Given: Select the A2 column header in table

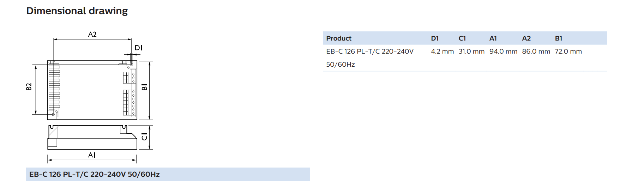Looking at the screenshot, I should (x=526, y=38).
